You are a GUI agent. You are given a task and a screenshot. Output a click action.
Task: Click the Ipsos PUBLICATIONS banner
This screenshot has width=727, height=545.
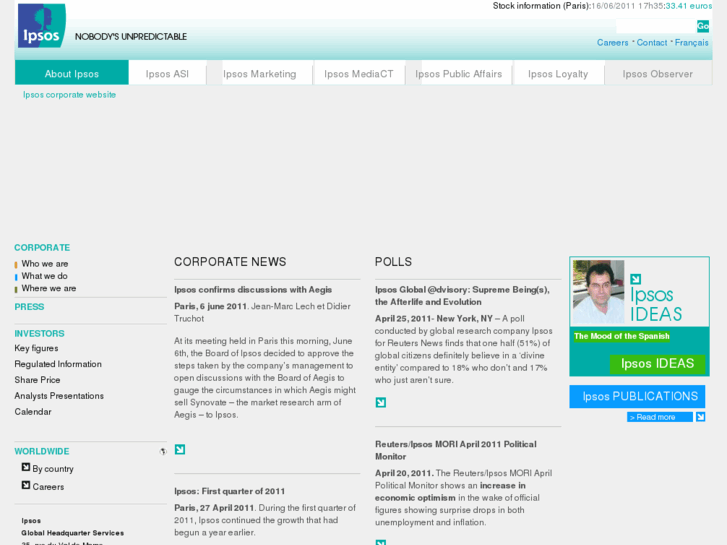[637, 396]
